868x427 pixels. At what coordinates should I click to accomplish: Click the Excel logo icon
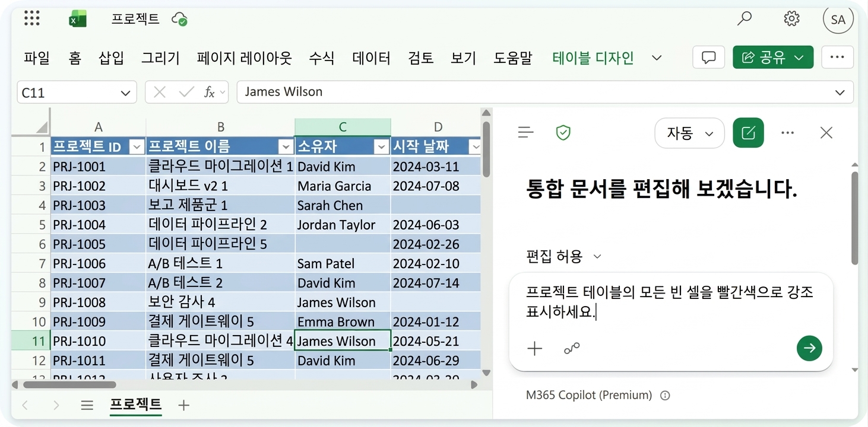[78, 19]
